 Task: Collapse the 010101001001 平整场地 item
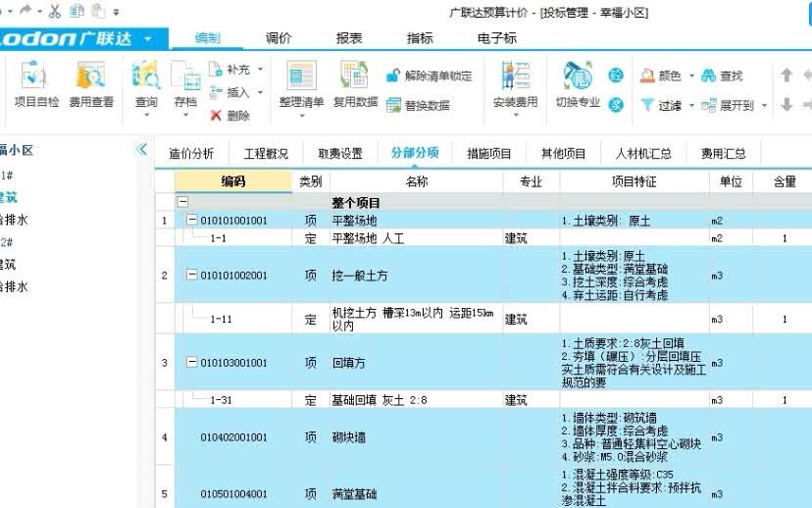click(191, 220)
